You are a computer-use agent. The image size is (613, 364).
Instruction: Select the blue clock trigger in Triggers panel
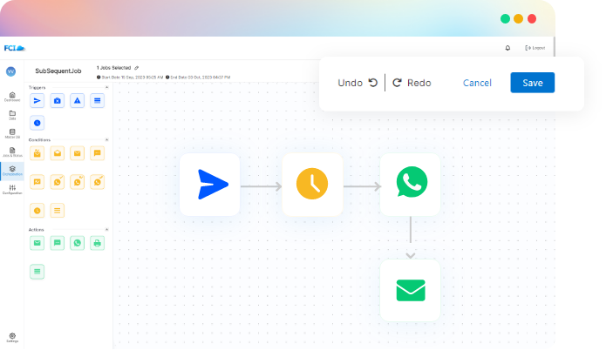37,123
